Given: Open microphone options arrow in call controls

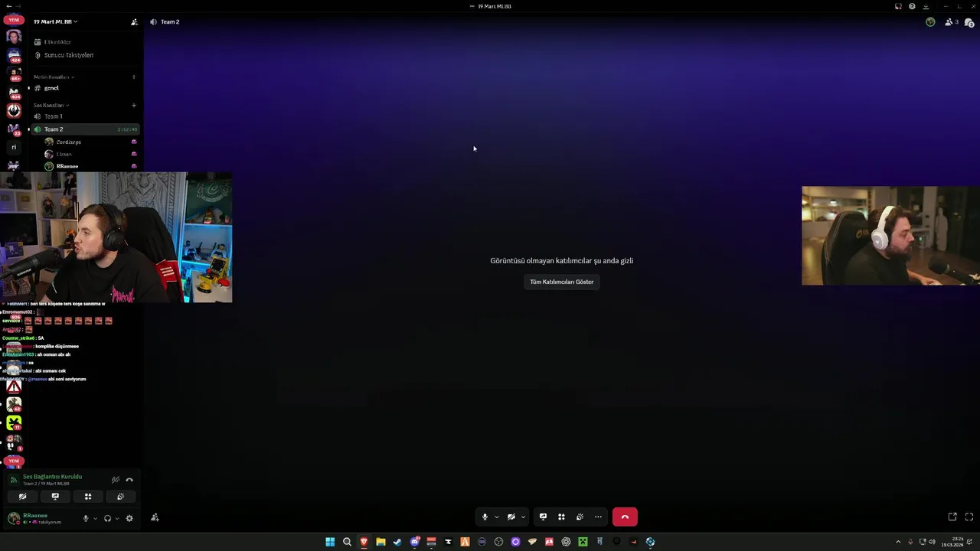Looking at the screenshot, I should [x=496, y=517].
